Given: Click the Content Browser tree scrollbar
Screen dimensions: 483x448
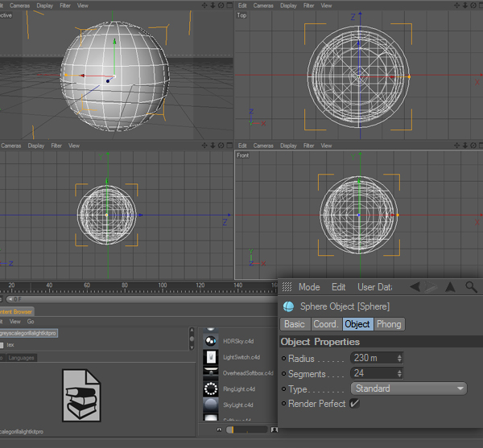Looking at the screenshot, I should click(192, 339).
